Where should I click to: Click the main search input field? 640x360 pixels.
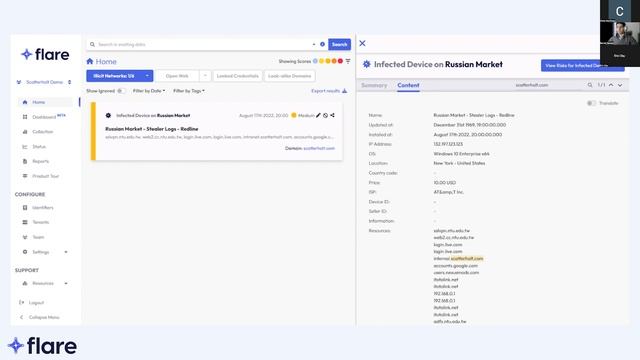(203, 44)
